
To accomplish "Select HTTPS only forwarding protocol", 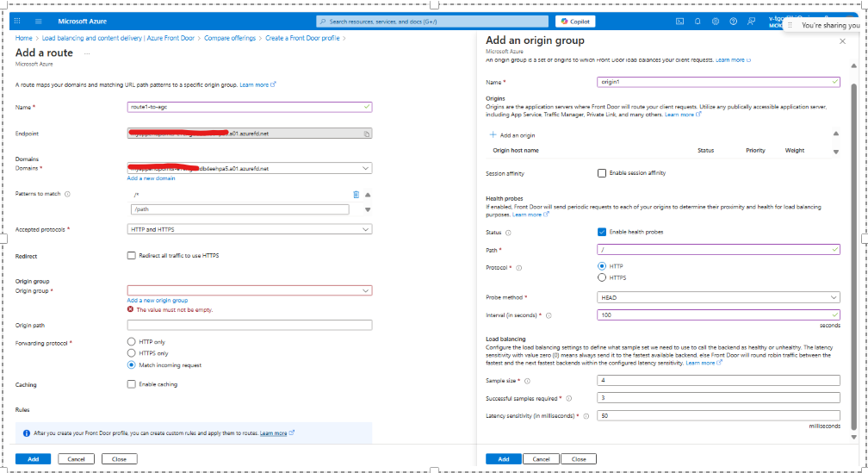I will [131, 353].
